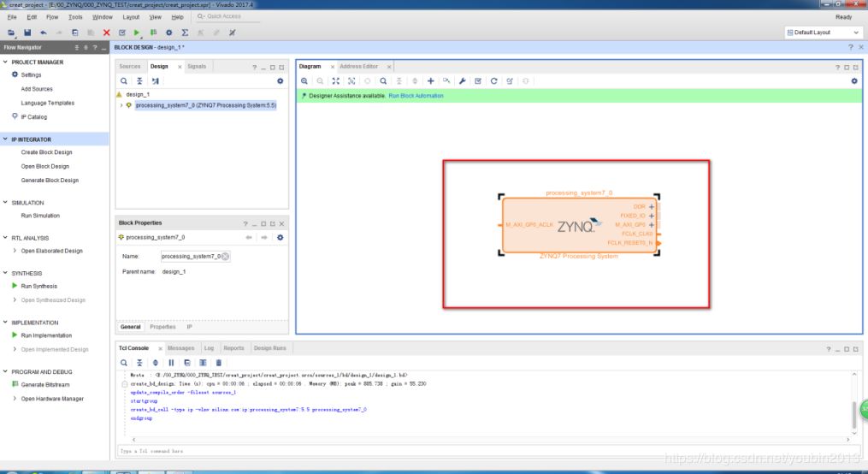This screenshot has width=868, height=474.
Task: Collapse the SIMULATION section
Action: pos(5,202)
